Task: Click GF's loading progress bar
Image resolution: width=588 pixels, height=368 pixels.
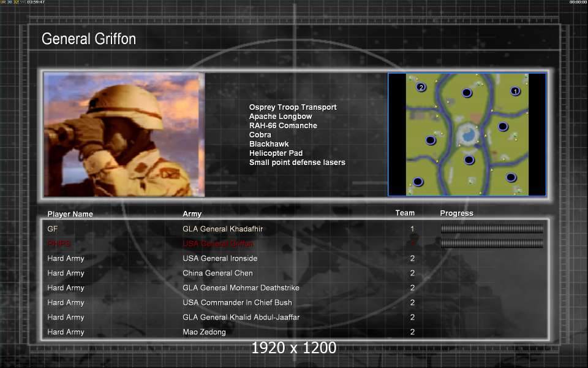Action: pyautogui.click(x=492, y=229)
